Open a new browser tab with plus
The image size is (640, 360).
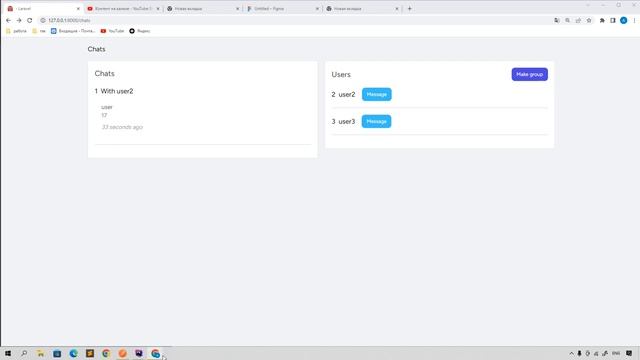pos(409,8)
